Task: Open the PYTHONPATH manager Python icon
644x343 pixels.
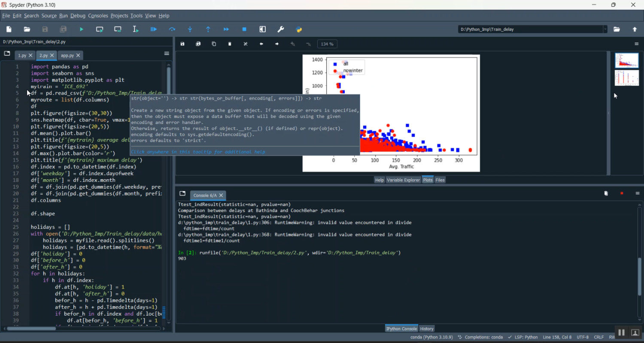Action: point(299,30)
